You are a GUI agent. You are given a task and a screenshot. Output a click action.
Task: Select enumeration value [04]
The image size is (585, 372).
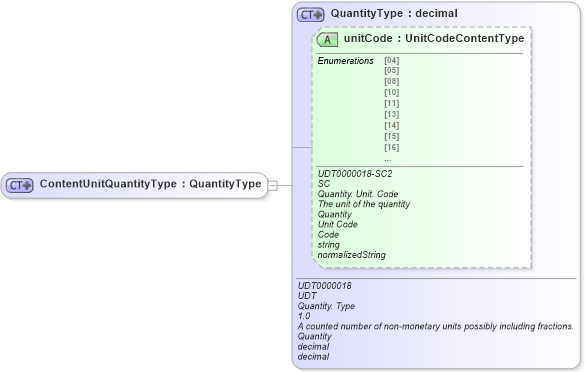(x=392, y=60)
